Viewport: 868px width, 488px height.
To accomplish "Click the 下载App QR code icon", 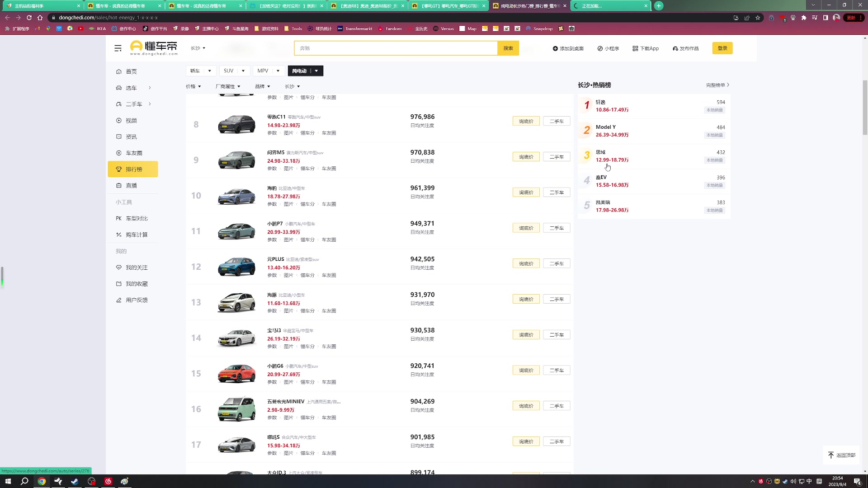I will point(635,48).
